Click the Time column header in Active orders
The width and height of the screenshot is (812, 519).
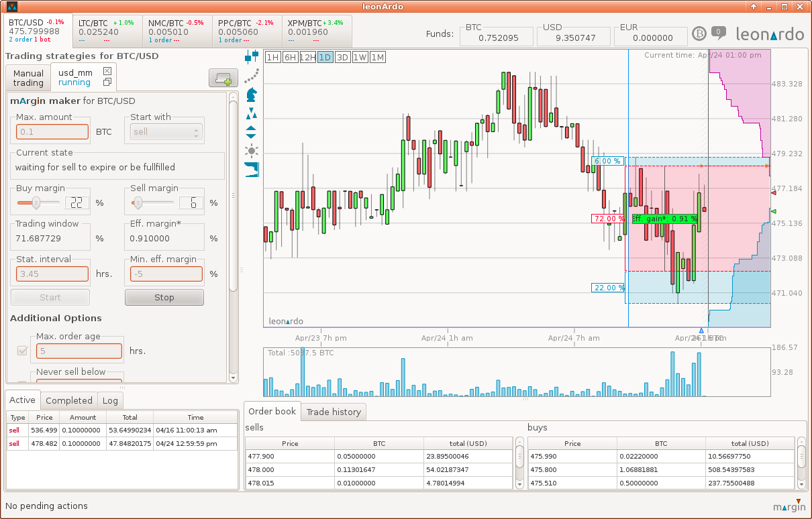196,417
